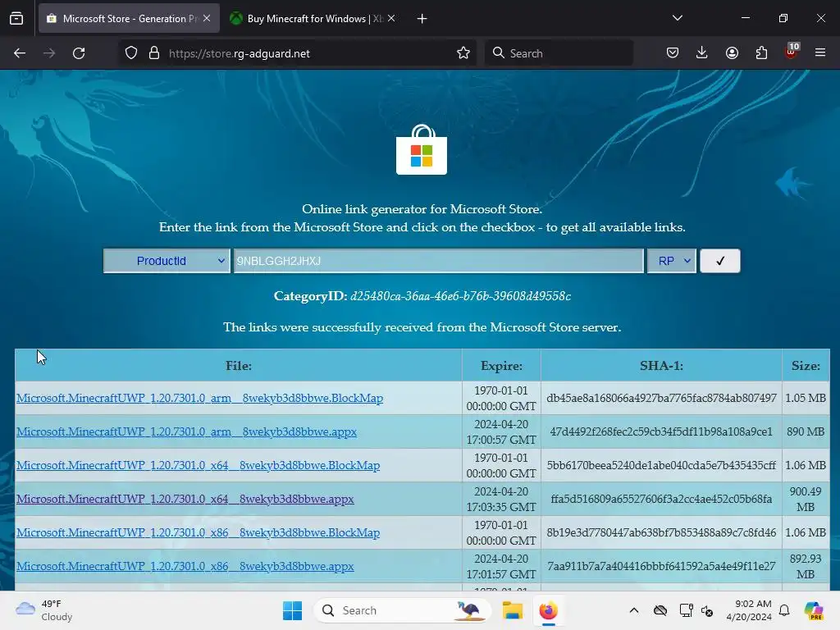The image size is (840, 630).
Task: Open the Extensions puzzle icon
Action: 761,53
